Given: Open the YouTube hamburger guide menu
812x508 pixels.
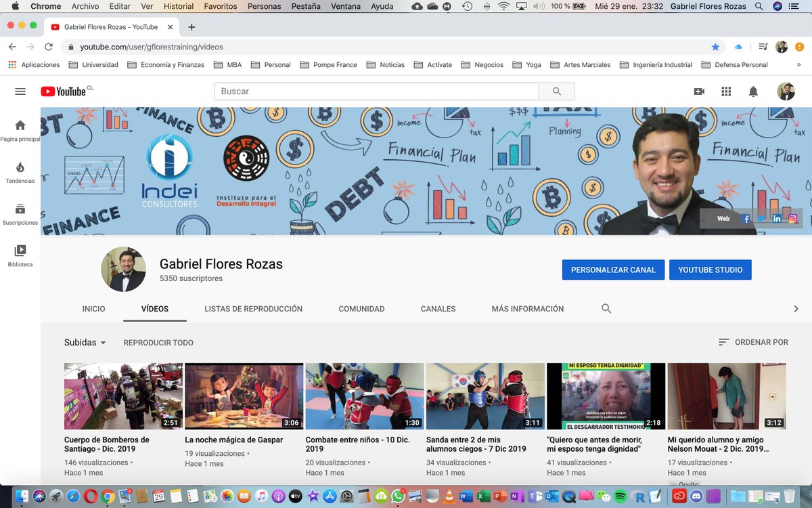Looking at the screenshot, I should pyautogui.click(x=20, y=91).
